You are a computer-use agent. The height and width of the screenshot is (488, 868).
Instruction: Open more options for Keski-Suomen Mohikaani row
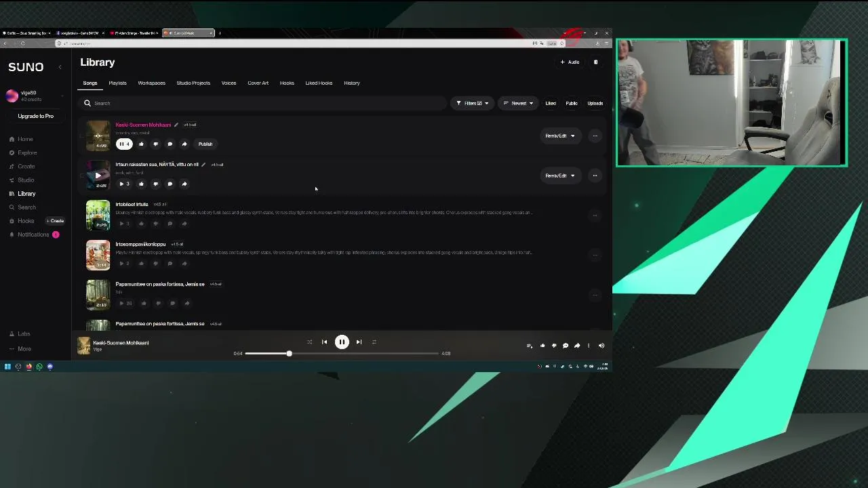595,136
